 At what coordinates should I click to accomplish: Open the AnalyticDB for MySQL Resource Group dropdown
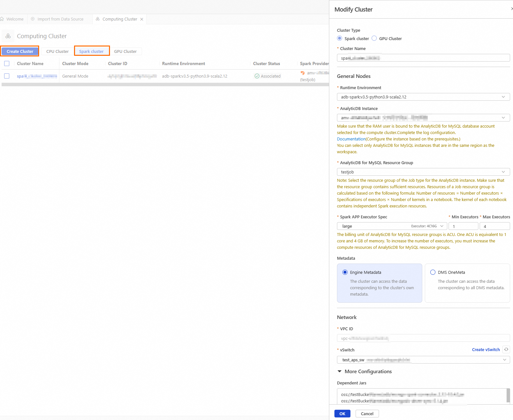(x=423, y=172)
